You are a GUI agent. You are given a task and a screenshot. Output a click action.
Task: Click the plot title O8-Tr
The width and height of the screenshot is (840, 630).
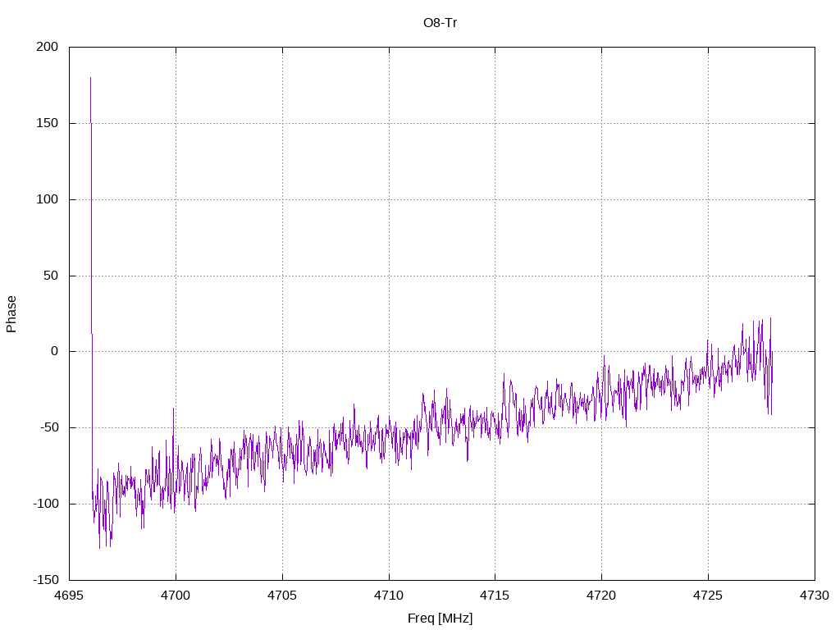pos(440,23)
